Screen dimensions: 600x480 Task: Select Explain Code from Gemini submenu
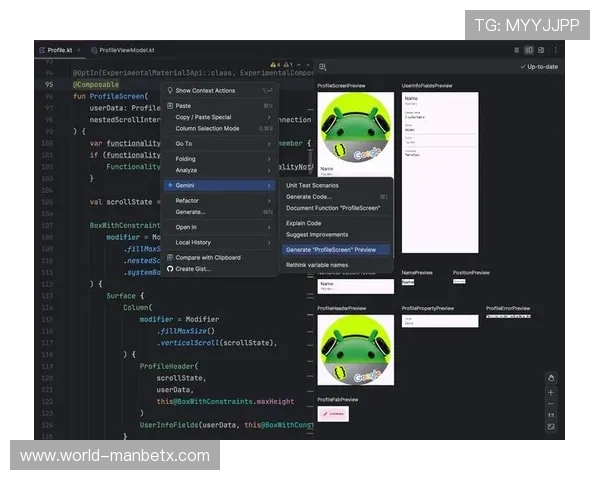tap(303, 223)
